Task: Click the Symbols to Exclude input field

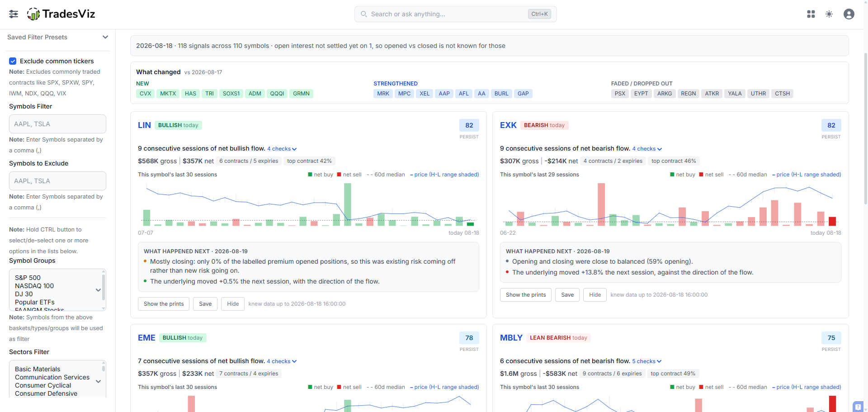Action: tap(57, 181)
